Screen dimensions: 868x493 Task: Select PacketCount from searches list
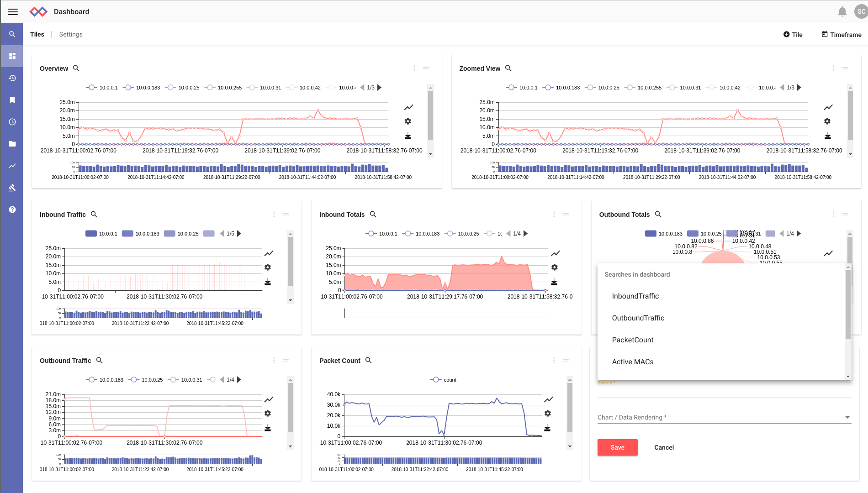(x=721, y=340)
